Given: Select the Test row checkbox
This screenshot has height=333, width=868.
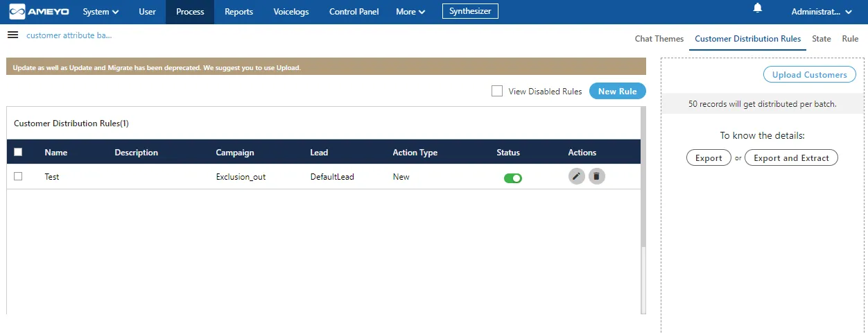Looking at the screenshot, I should (x=18, y=176).
